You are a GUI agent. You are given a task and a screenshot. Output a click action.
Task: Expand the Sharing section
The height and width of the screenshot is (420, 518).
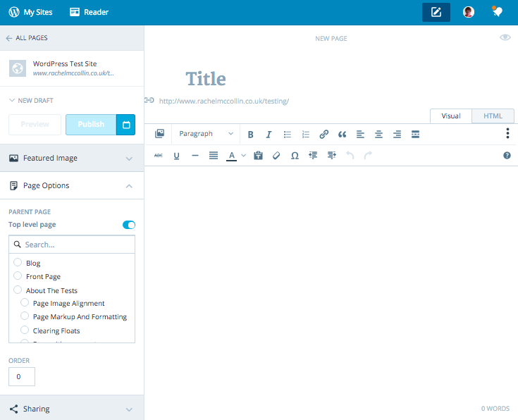(72, 409)
